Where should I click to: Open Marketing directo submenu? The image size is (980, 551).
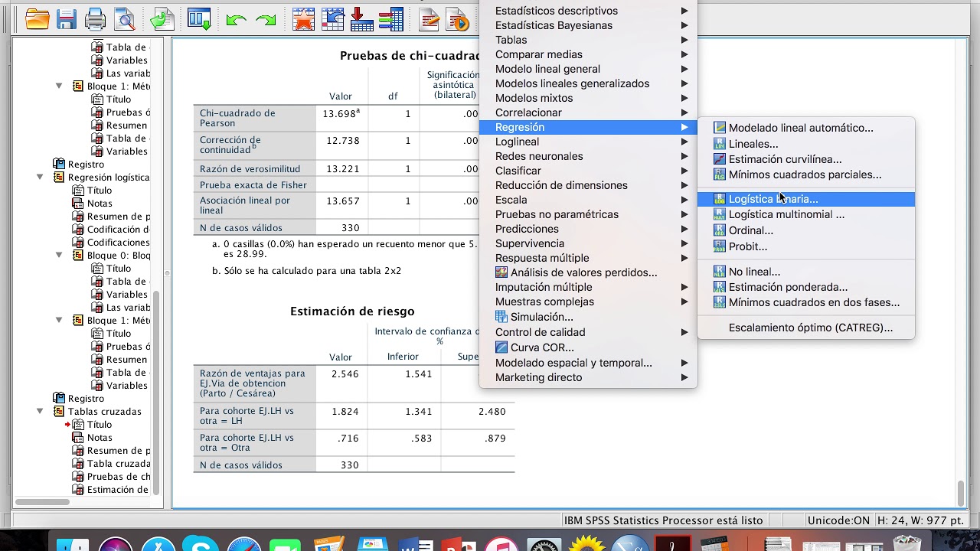(588, 377)
